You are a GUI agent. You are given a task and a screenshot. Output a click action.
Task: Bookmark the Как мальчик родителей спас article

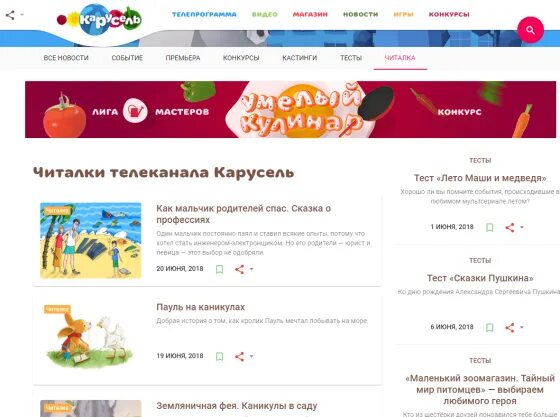pos(220,269)
